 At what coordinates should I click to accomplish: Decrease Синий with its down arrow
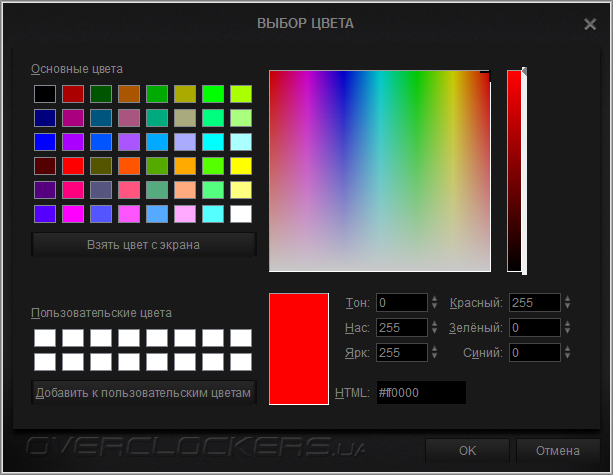coord(567,357)
